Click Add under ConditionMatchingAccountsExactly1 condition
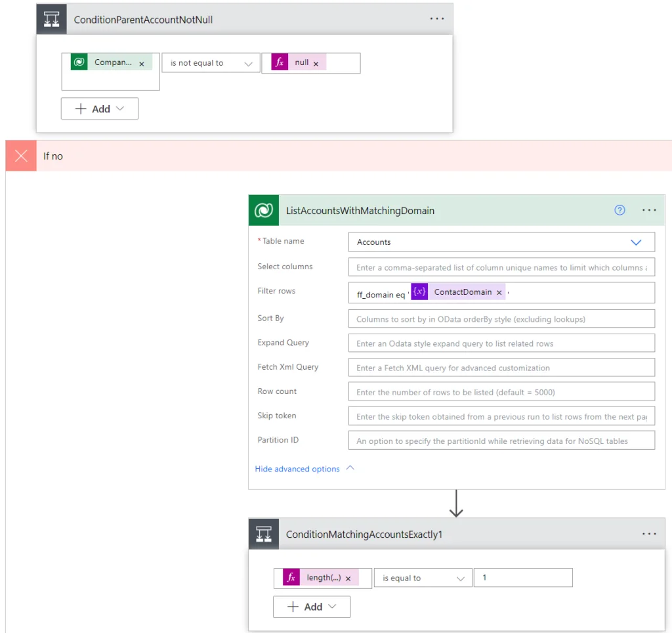Viewport: 672px width, 633px height. [x=312, y=607]
